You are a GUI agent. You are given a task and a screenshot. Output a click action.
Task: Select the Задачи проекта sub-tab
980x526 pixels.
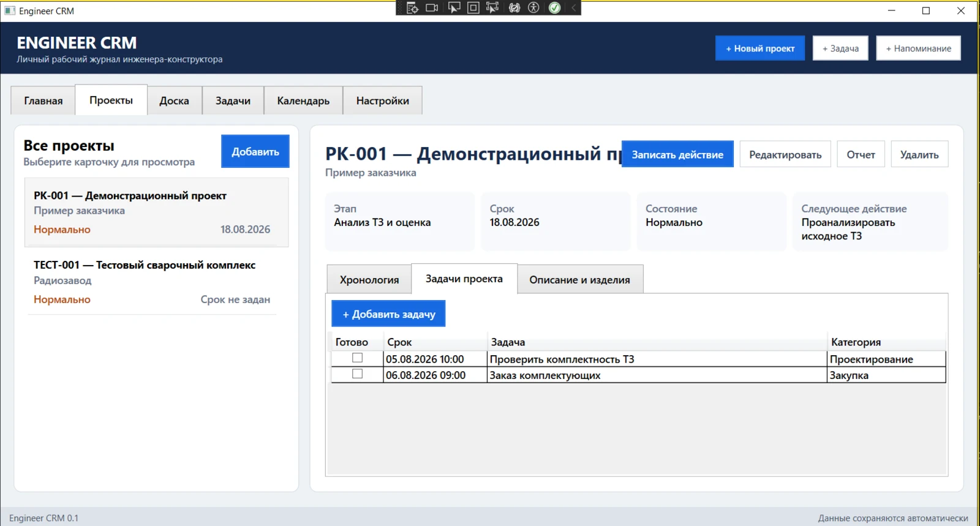[x=464, y=279]
